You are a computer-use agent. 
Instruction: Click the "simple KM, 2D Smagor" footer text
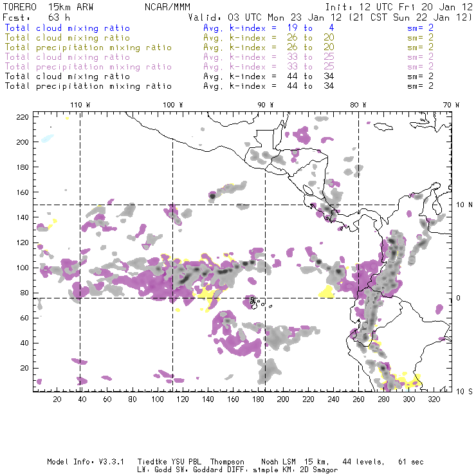coord(295,470)
